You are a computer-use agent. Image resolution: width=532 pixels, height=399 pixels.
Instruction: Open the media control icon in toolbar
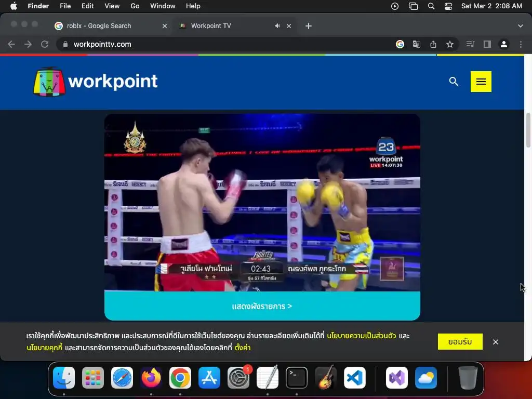[470, 44]
